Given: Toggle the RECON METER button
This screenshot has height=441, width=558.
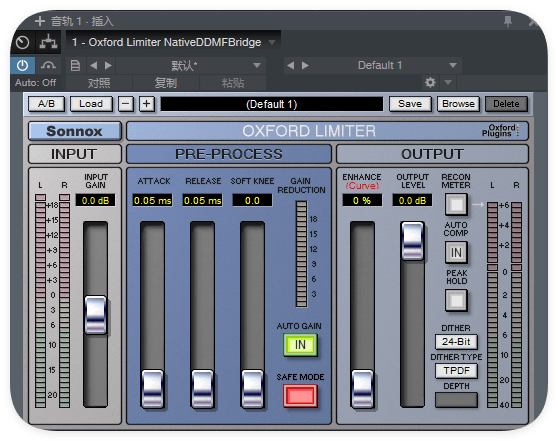Looking at the screenshot, I should coord(456,204).
